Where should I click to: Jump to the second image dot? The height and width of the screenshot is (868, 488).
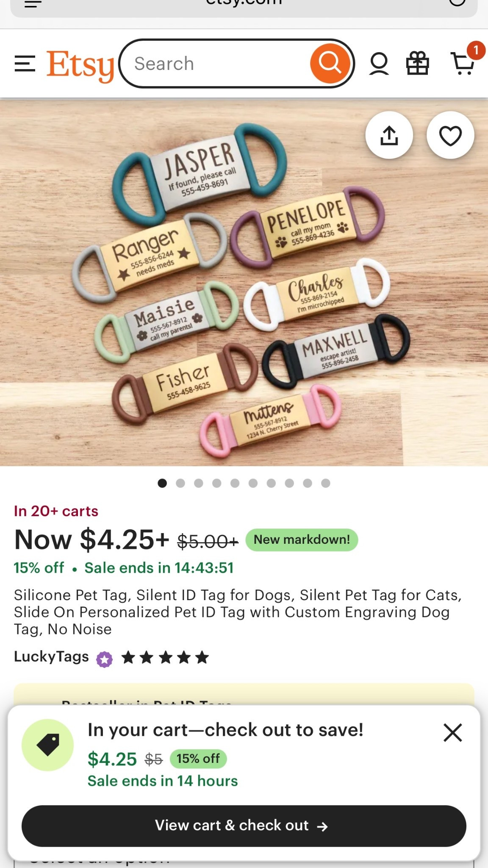[x=180, y=483]
